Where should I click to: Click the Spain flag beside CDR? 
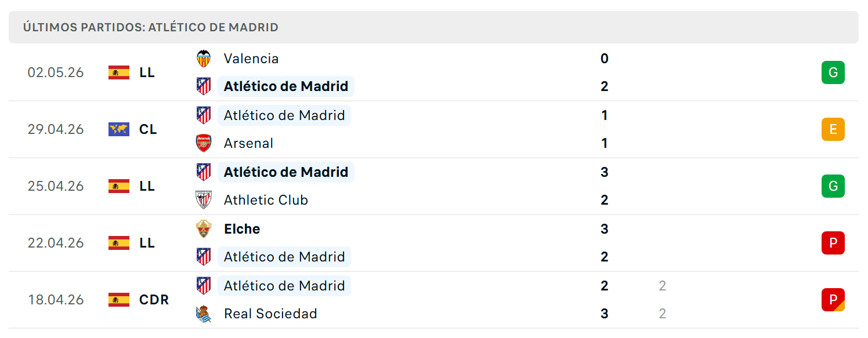pos(119,300)
